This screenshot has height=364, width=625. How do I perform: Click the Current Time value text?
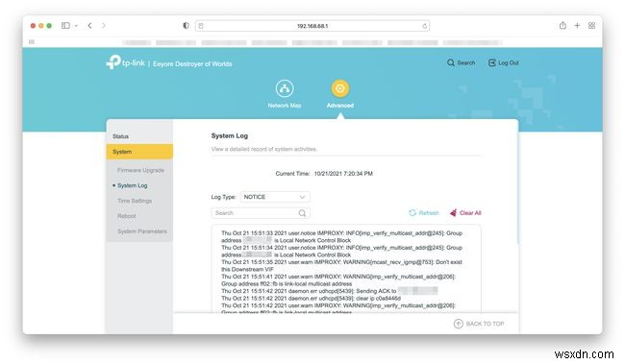[343, 174]
